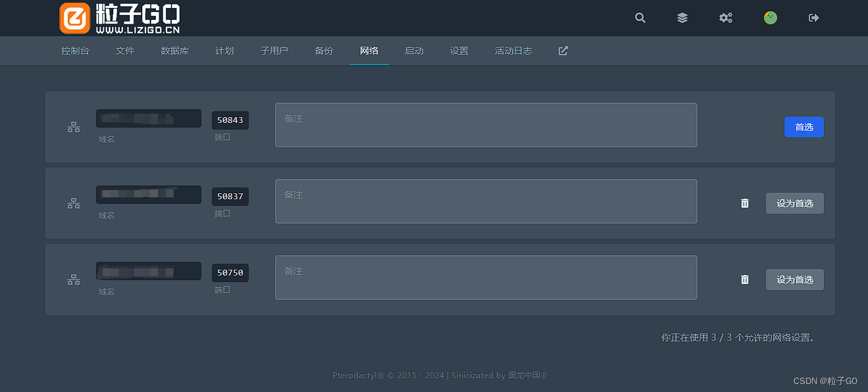Click network icon of port 50837 row
This screenshot has height=392, width=868.
[x=74, y=204]
